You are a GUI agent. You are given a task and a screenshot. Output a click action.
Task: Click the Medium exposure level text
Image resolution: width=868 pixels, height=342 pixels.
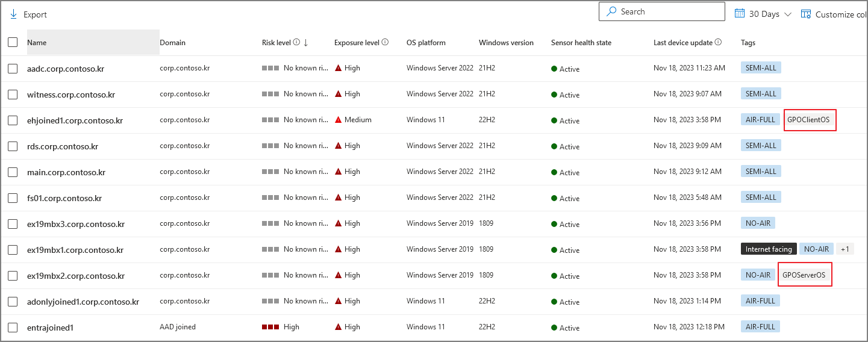tap(358, 120)
